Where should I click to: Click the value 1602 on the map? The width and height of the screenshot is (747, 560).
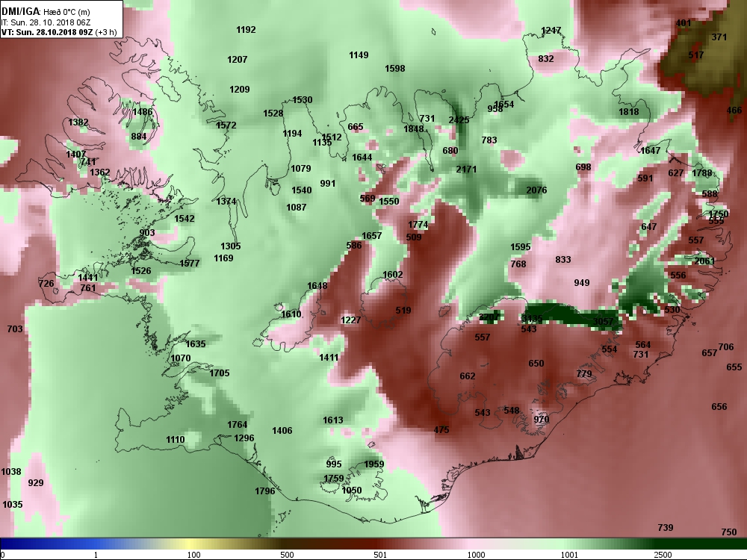tap(393, 275)
